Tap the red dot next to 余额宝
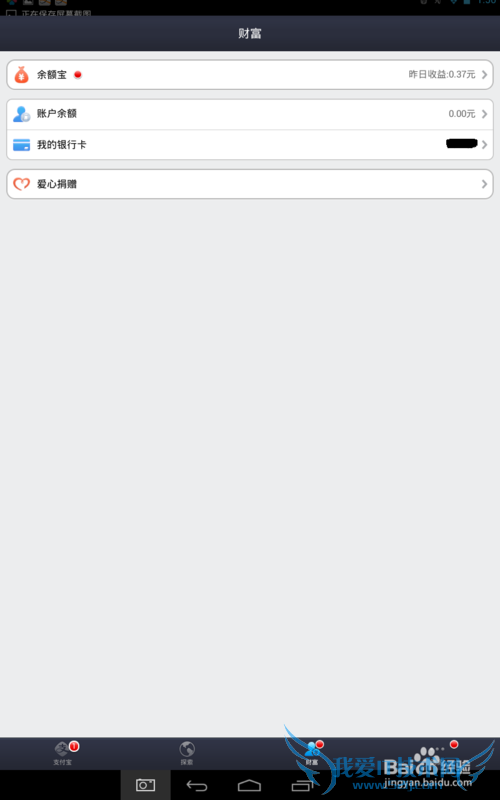The width and height of the screenshot is (500, 800). point(78,74)
